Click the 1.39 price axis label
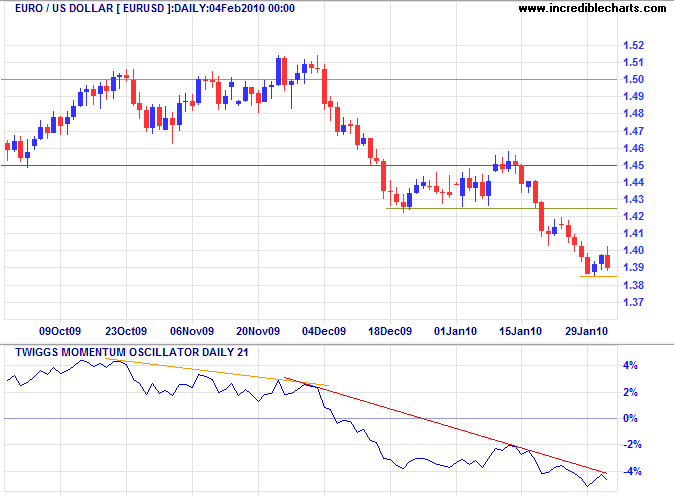This screenshot has width=675, height=500. 634,267
